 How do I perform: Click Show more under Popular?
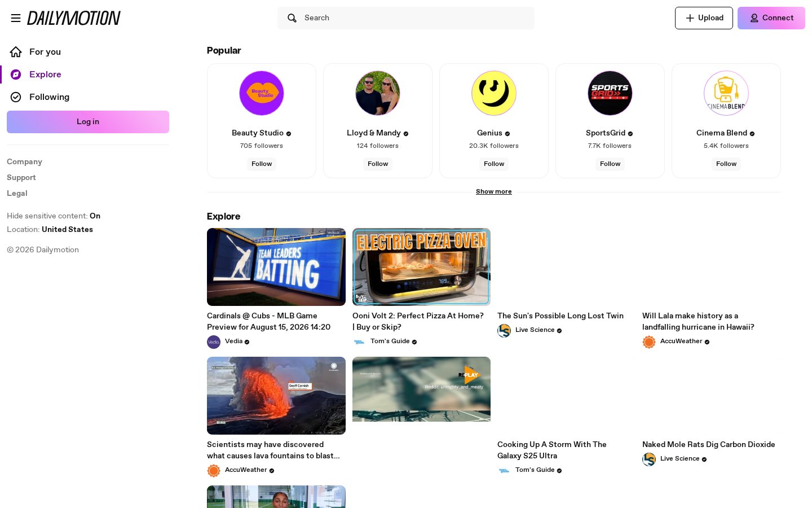click(494, 192)
